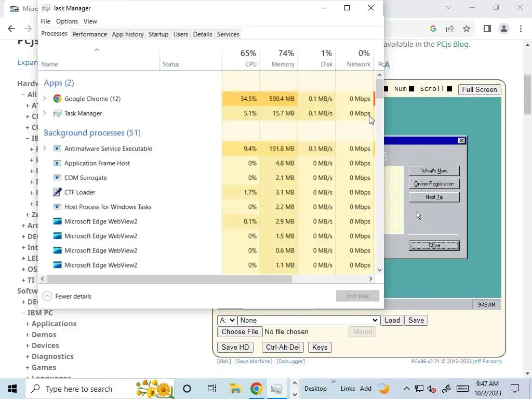Sort processes by the CPU column
532x399 pixels.
point(241,58)
